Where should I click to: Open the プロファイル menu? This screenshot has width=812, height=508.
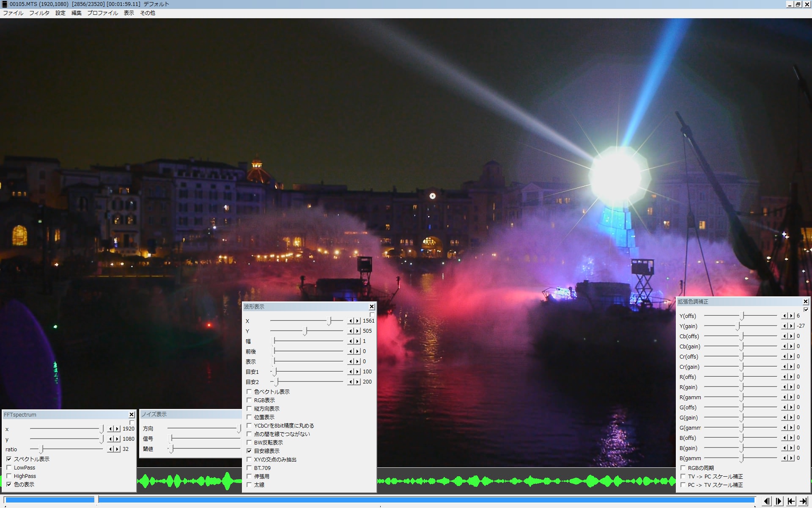coord(102,13)
